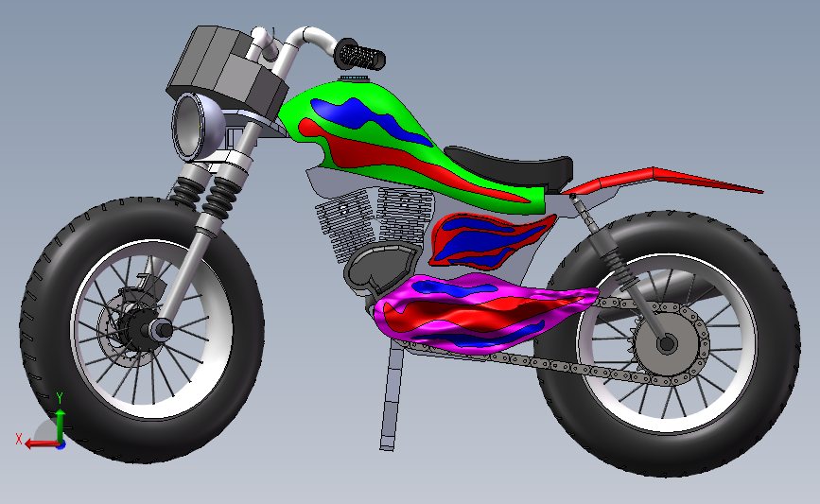Screen dimensions: 820x504
Task: Select the rear shock absorber spring
Action: [x=620, y=269]
